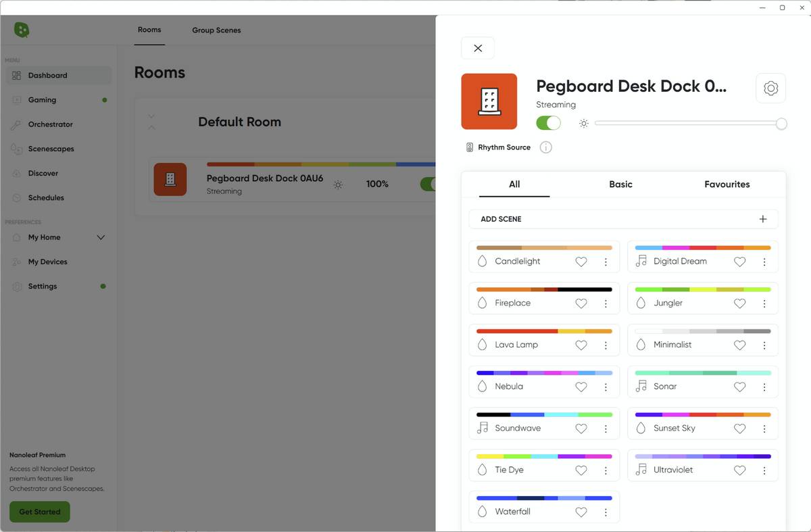Activate the Waterfall scene
Viewport: 811px width, 532px height.
point(544,507)
